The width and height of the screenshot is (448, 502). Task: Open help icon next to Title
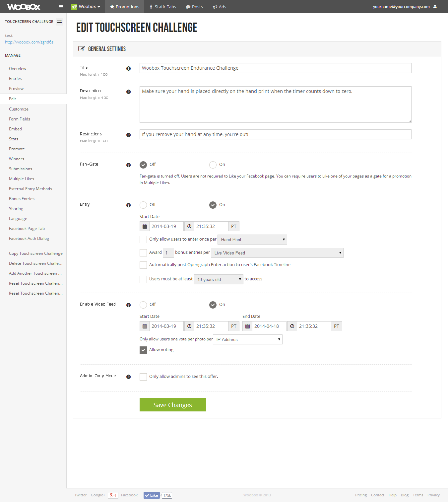click(x=128, y=69)
